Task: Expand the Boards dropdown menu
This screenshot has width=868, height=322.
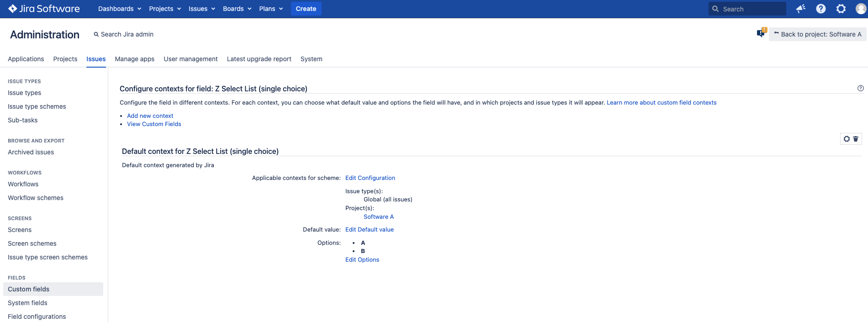Action: click(x=237, y=9)
